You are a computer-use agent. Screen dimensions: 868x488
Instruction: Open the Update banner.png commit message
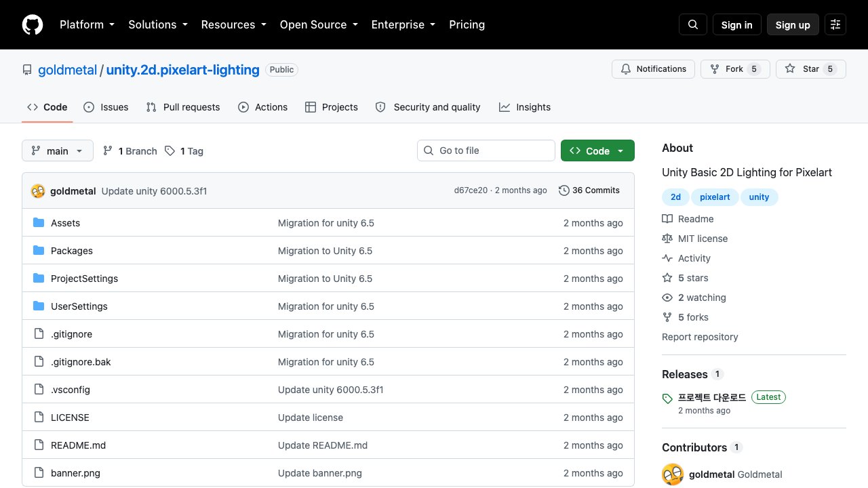320,473
